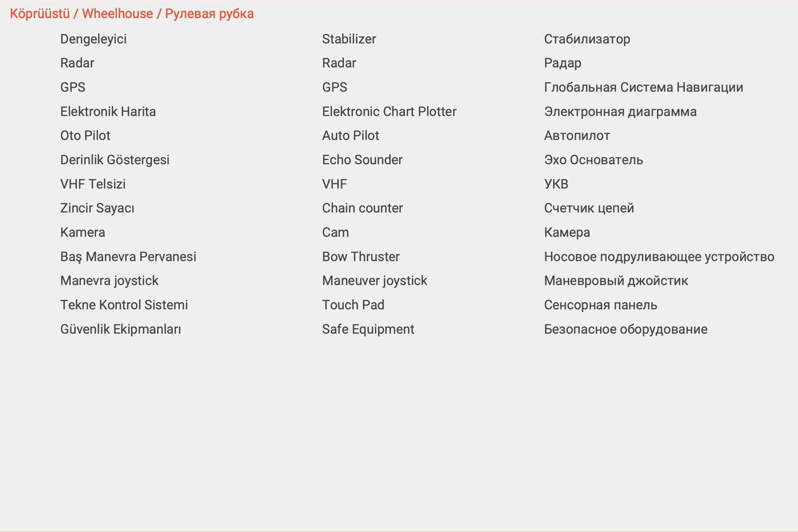Click the Elektronik Harita item
Image resolution: width=798 pixels, height=532 pixels.
[x=108, y=112]
